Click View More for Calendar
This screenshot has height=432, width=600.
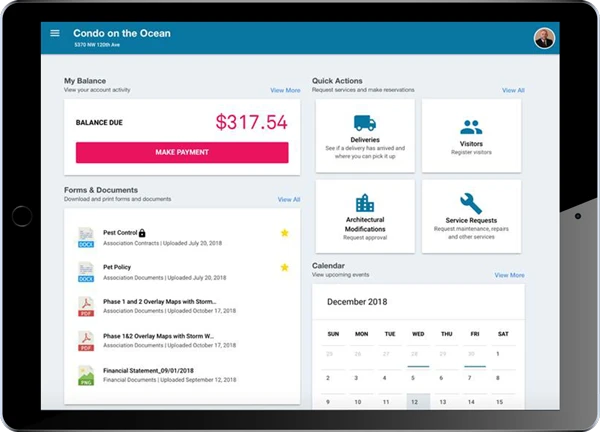(x=509, y=275)
